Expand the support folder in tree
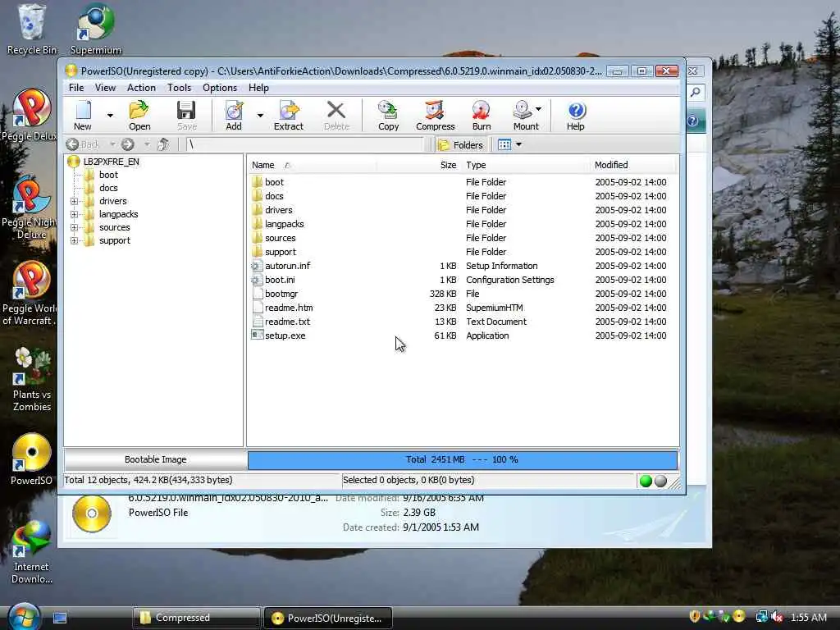Screen dimensions: 840x630 click(x=75, y=240)
